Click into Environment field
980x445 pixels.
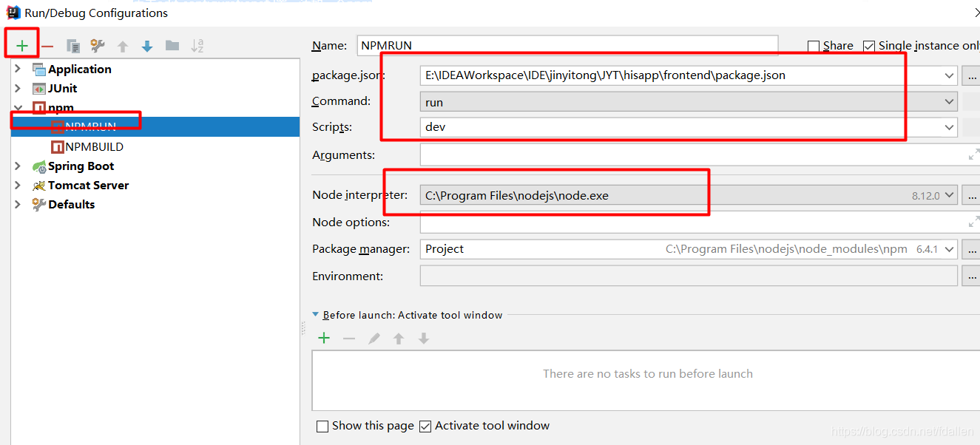[689, 276]
